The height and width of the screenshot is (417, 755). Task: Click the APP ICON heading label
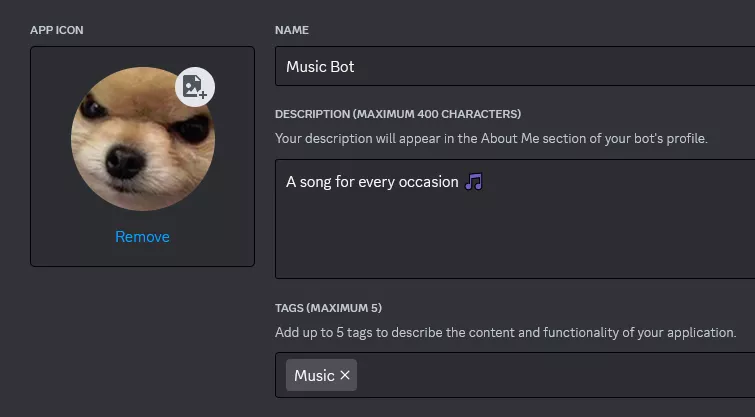click(57, 30)
